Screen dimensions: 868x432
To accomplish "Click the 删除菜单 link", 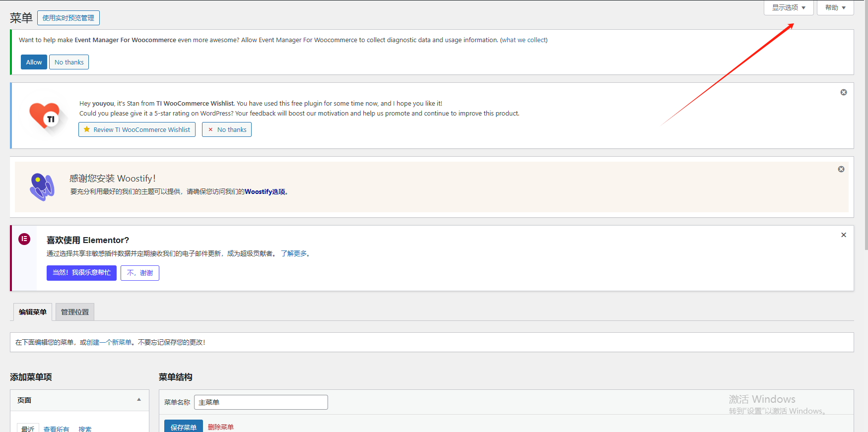I will [220, 427].
